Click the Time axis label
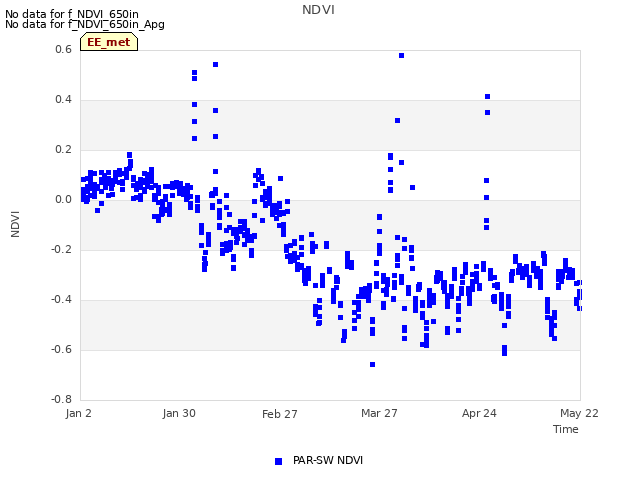Screen dimensions: 640x480 [x=566, y=429]
